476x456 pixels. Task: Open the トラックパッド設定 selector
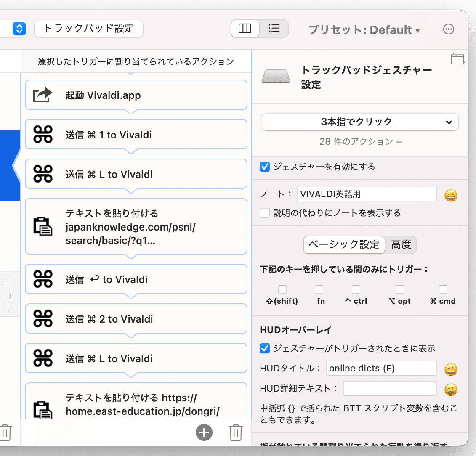point(89,29)
